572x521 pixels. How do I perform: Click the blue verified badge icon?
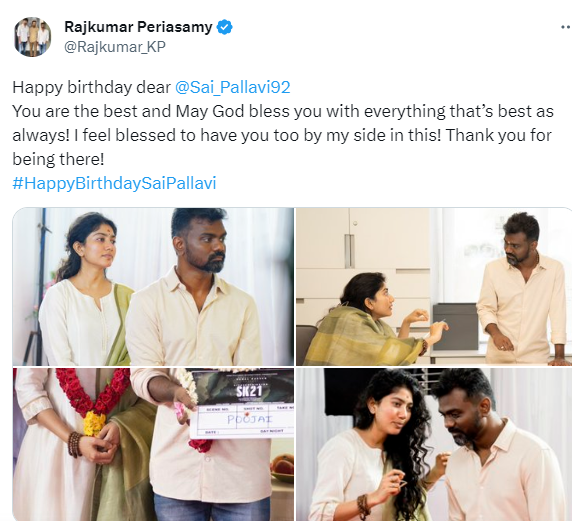coord(225,27)
